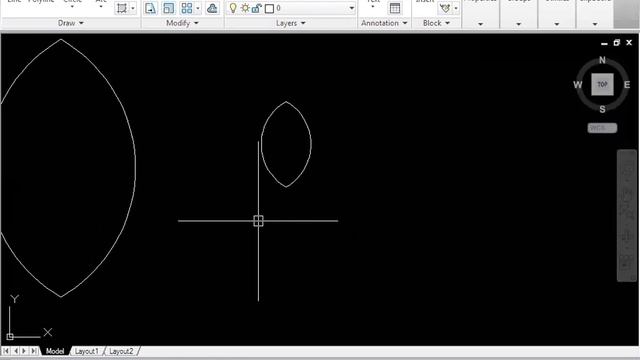The image size is (640, 360).
Task: Restore down the drawing viewport window
Action: coord(617,42)
